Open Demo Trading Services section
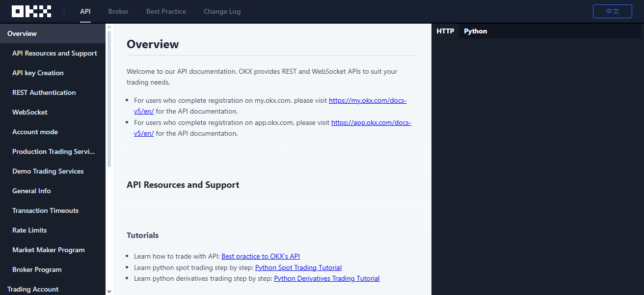Image resolution: width=644 pixels, height=295 pixels. click(48, 171)
